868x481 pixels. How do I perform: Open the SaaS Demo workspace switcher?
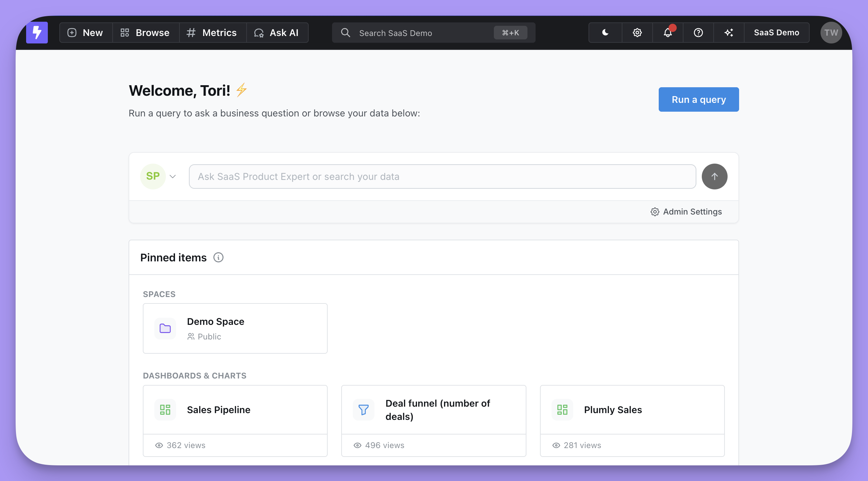776,33
